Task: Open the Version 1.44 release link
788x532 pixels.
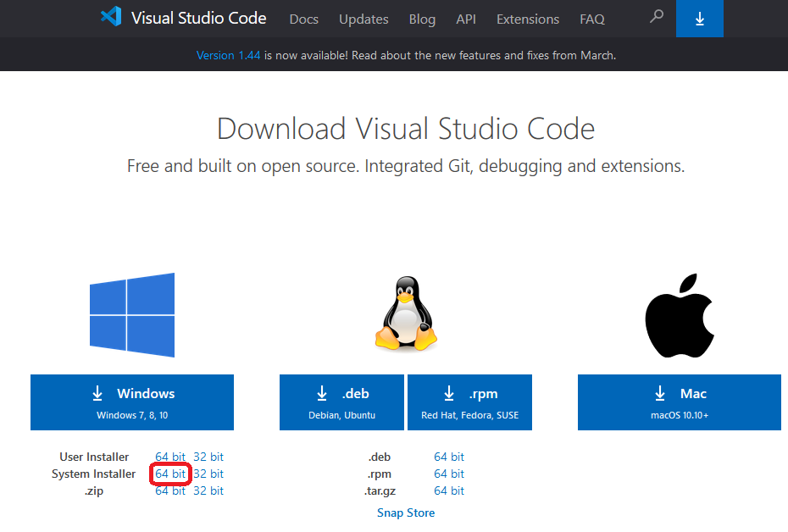Action: (x=228, y=55)
